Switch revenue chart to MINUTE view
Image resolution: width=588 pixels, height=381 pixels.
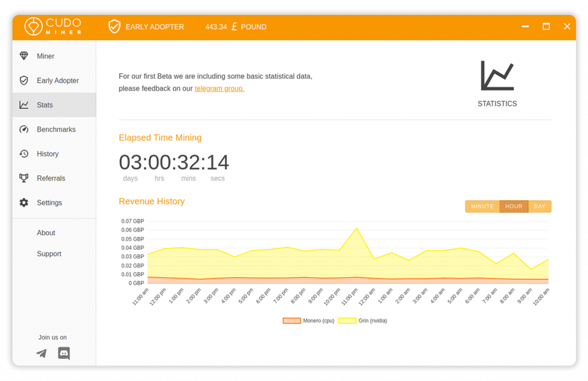click(482, 206)
